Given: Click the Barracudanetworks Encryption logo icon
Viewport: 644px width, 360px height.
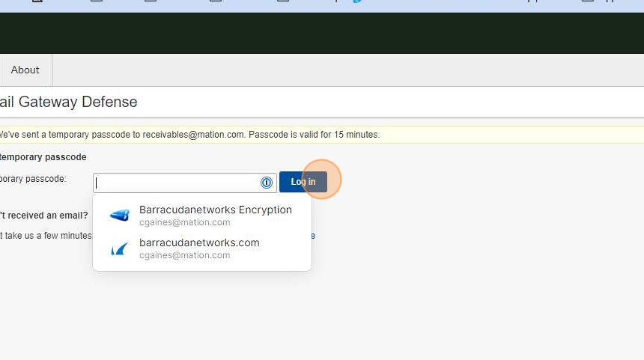Looking at the screenshot, I should pyautogui.click(x=120, y=215).
